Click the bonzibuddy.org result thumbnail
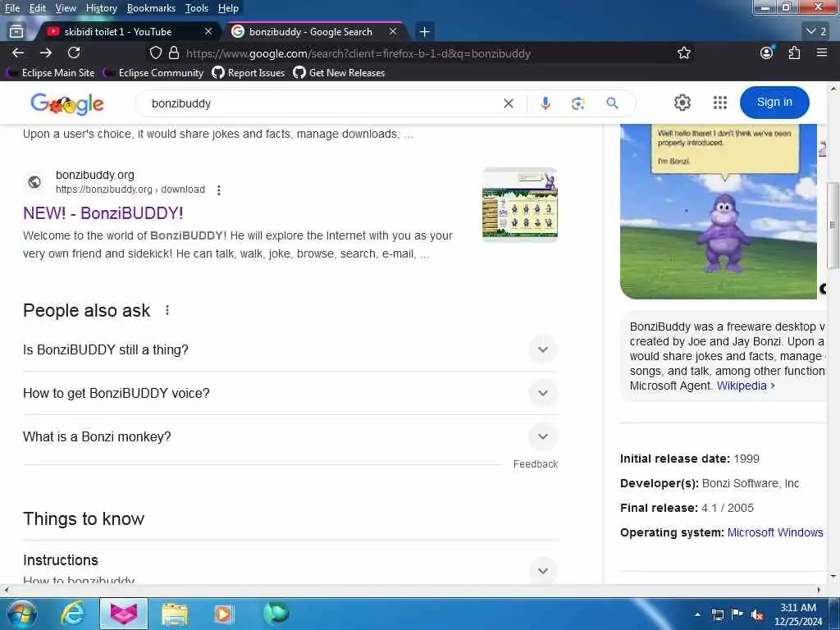The height and width of the screenshot is (630, 840). pyautogui.click(x=519, y=204)
